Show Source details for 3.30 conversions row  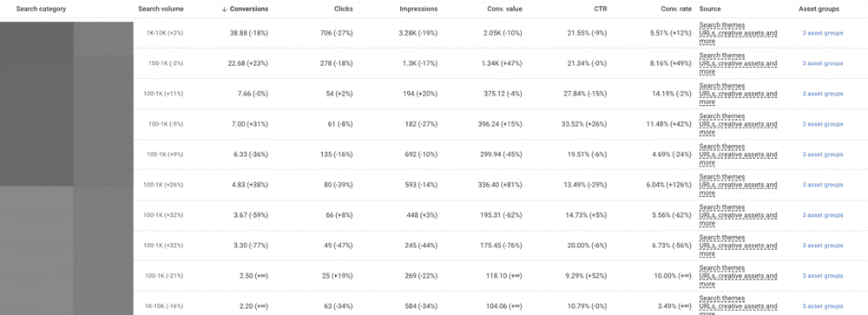(738, 246)
